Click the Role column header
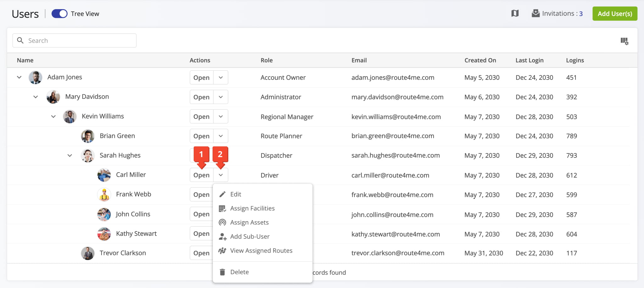 click(x=267, y=60)
